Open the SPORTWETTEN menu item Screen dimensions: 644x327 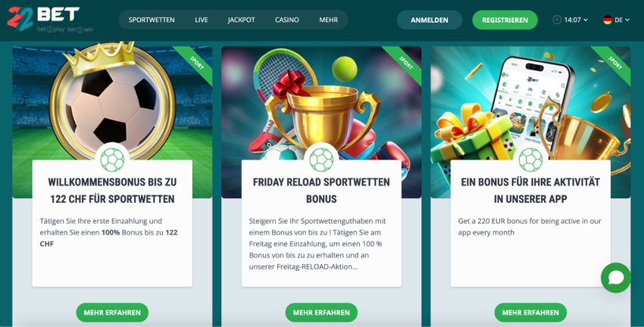[x=152, y=20]
